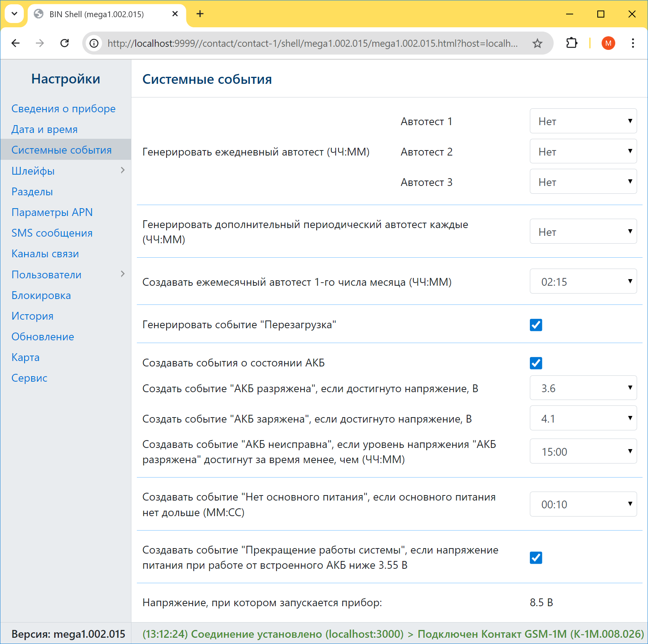This screenshot has width=648, height=644.
Task: Bookmark this page with the star icon
Action: [537, 43]
